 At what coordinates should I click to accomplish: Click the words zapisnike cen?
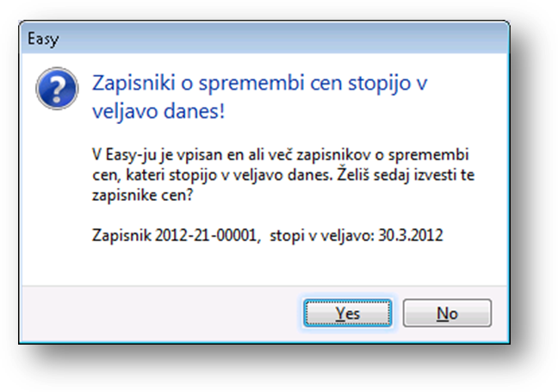click(142, 195)
